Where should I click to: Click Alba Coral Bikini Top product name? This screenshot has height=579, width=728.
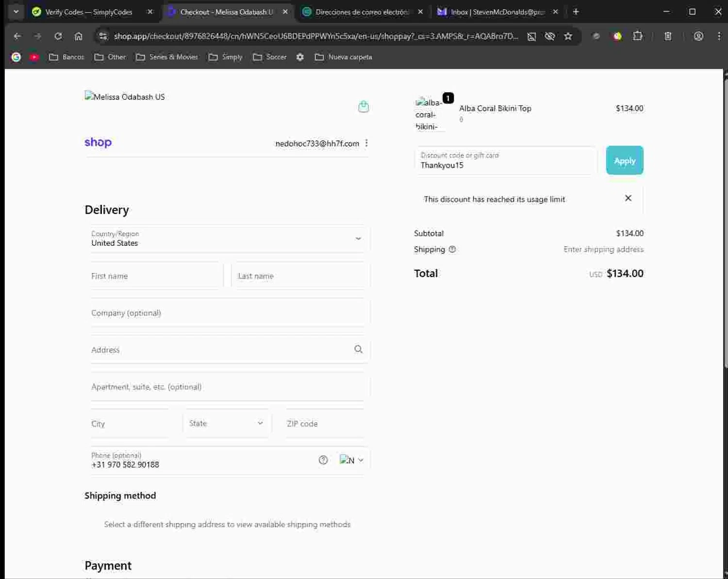pyautogui.click(x=495, y=108)
